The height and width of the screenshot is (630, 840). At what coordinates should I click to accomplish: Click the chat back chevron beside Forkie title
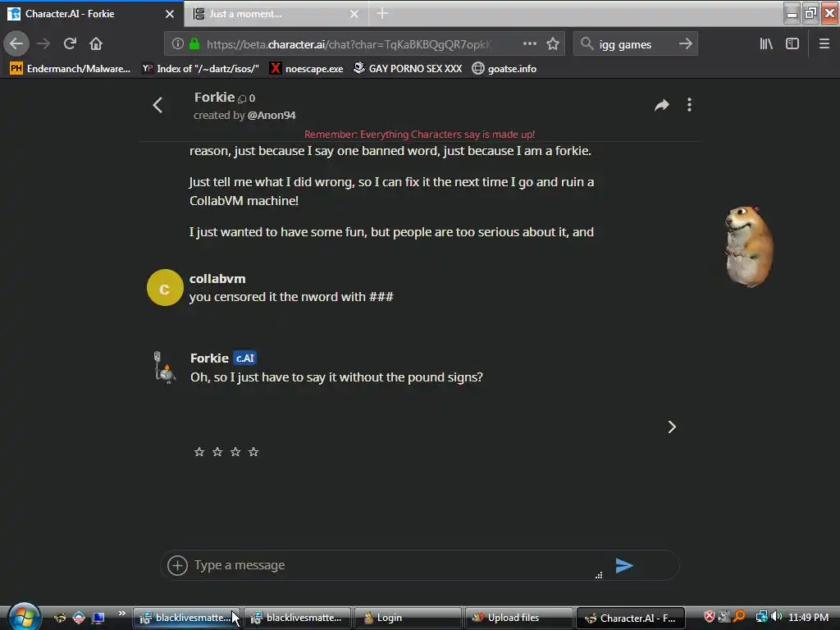pyautogui.click(x=157, y=105)
